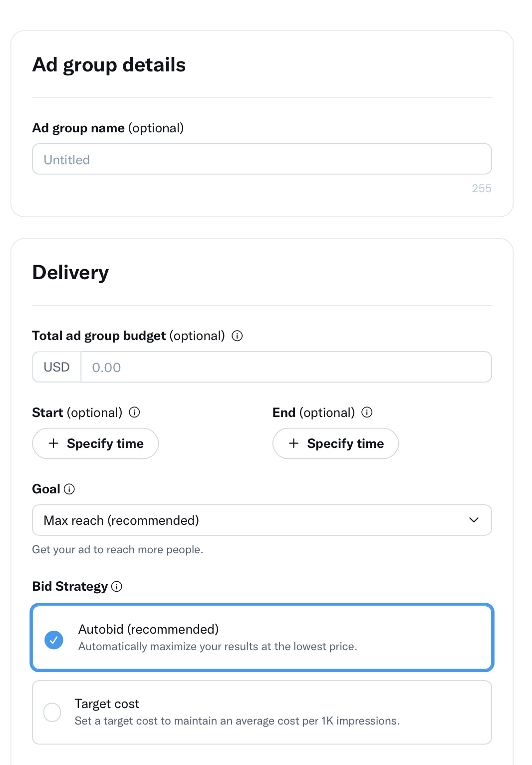Select the Target cost radio button

(52, 712)
